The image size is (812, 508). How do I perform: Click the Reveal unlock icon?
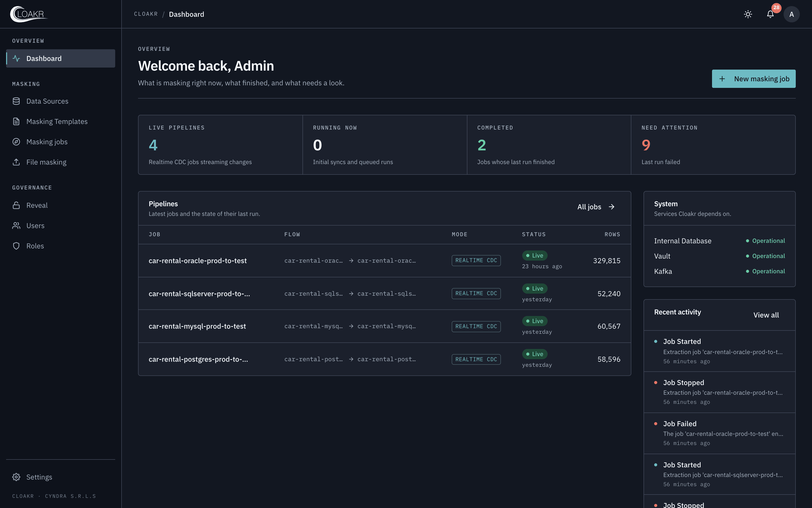[x=16, y=205]
